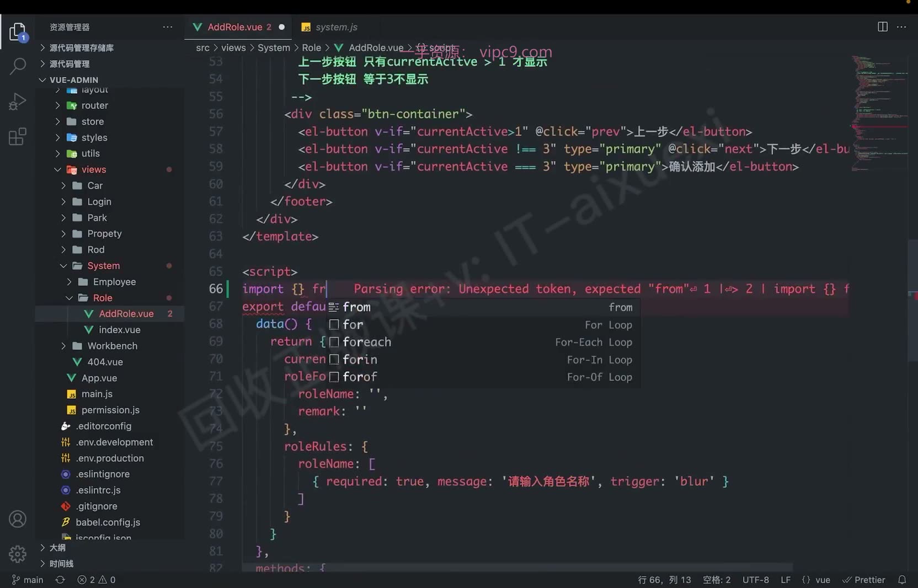Screen dimensions: 918x588
Task: Click the main branch indicator
Action: pos(28,580)
